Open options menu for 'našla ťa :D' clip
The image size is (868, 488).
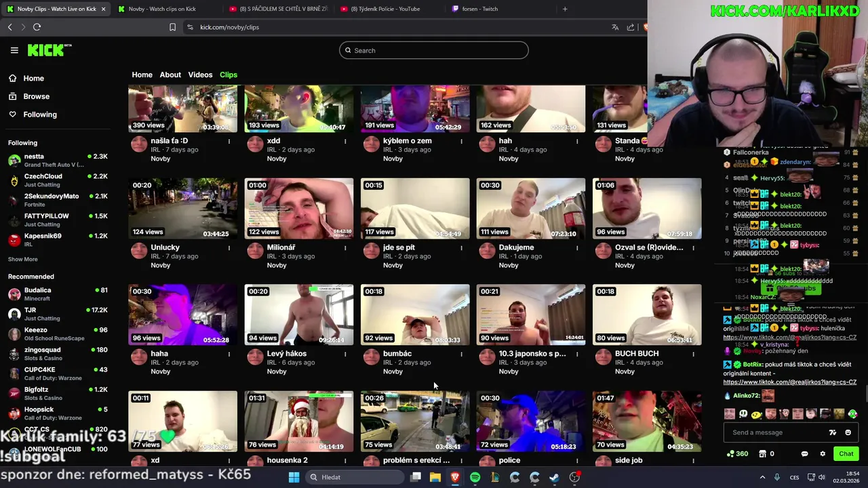[x=229, y=141]
